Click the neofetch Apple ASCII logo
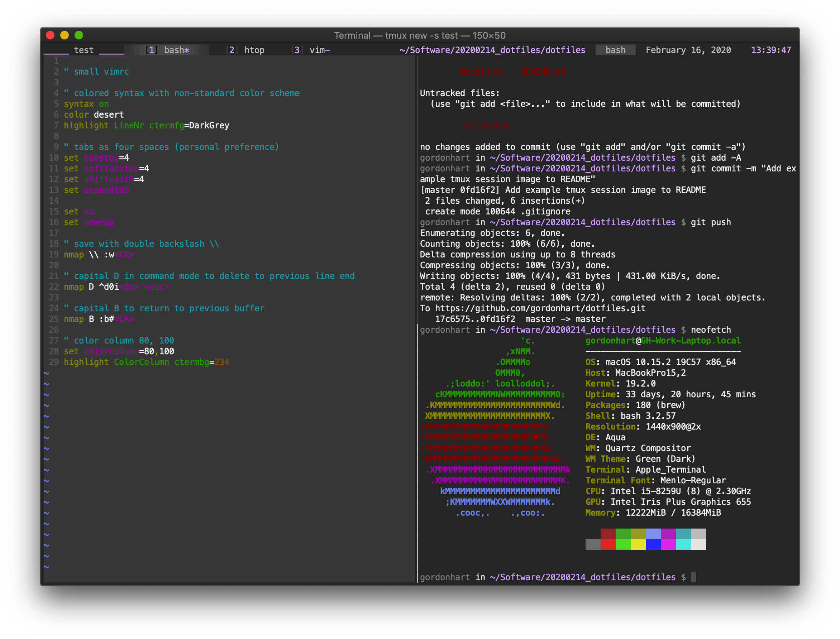The width and height of the screenshot is (840, 639). 496,426
